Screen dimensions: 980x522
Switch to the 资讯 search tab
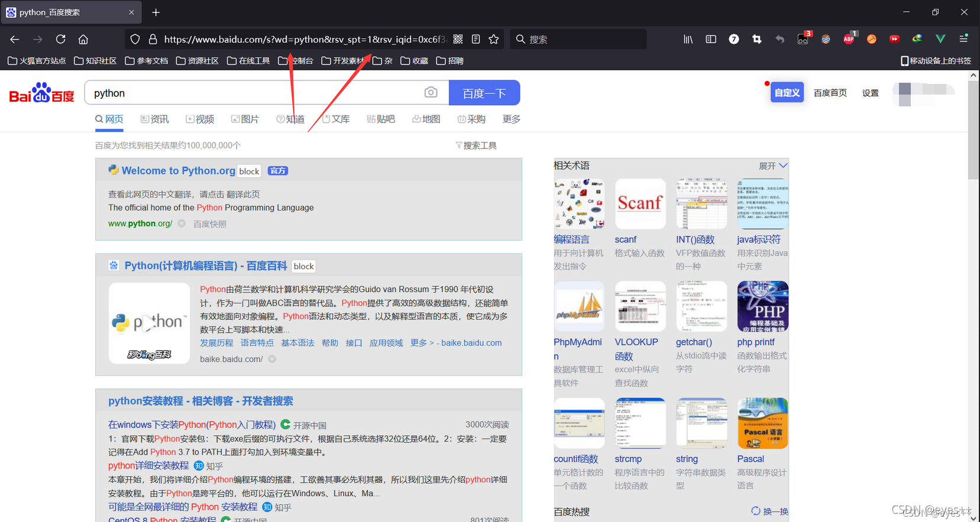click(x=154, y=119)
